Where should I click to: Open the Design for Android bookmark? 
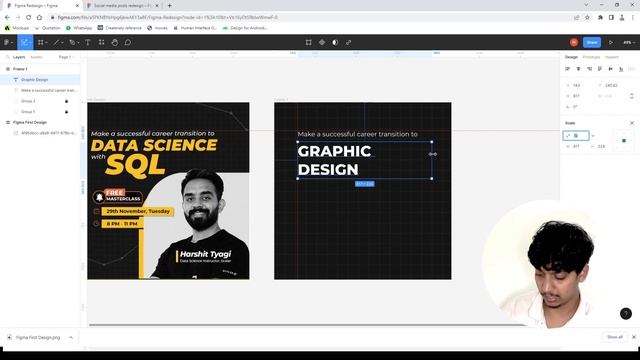245,28
